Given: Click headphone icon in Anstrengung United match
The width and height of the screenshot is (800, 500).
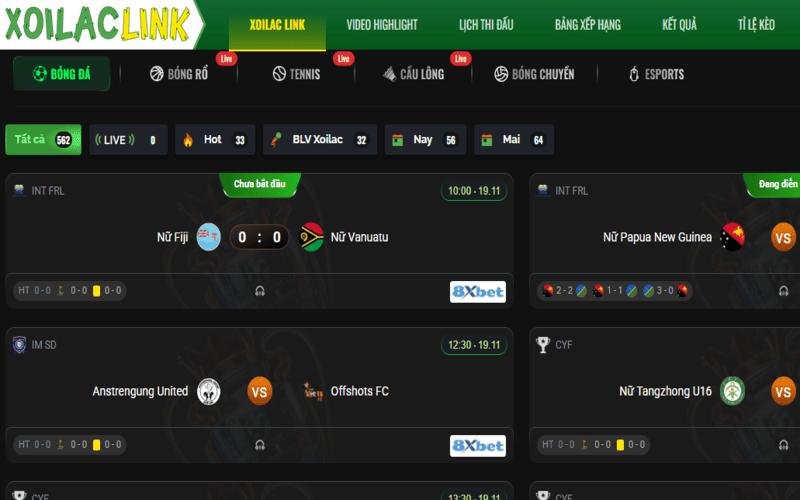Looking at the screenshot, I should point(260,445).
